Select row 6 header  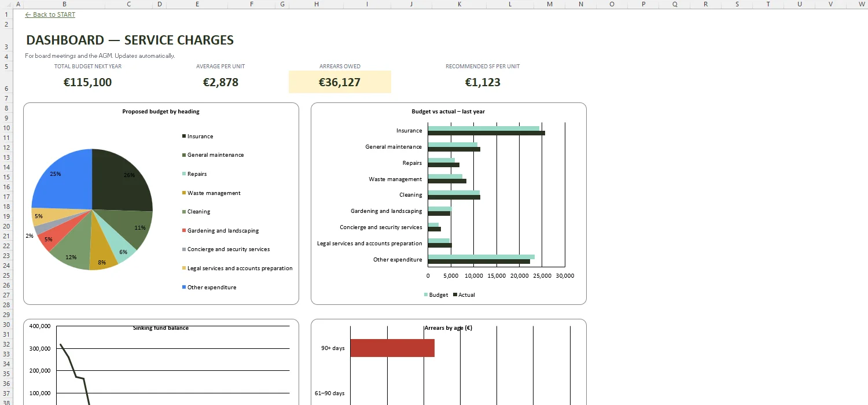6,82
